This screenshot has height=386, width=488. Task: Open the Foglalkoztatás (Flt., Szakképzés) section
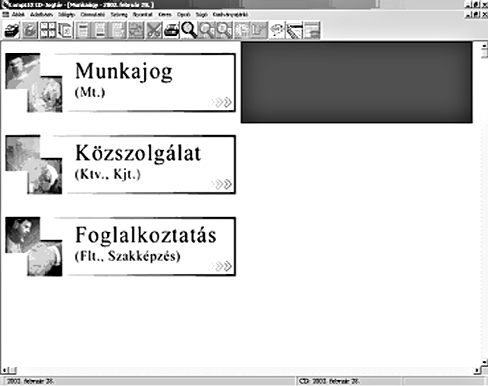pos(120,246)
